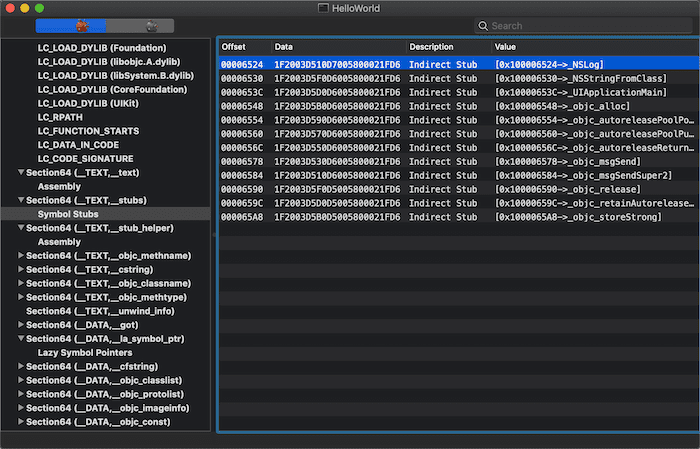
Task: Sort by the Data column header
Action: (x=339, y=47)
